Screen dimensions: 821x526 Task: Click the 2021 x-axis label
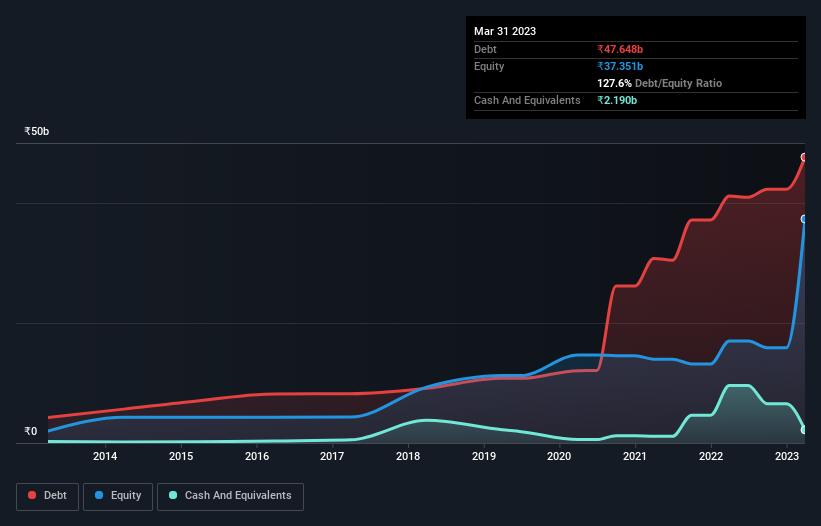(x=635, y=456)
